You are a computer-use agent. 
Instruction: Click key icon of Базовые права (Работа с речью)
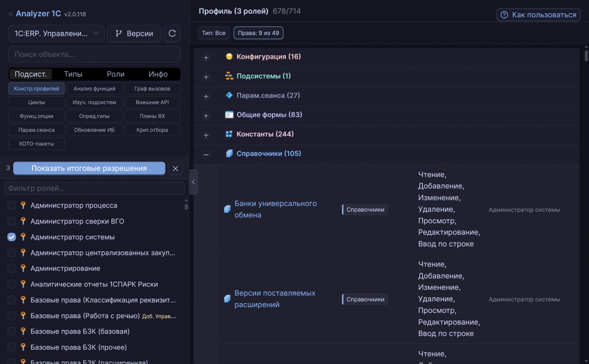point(23,316)
